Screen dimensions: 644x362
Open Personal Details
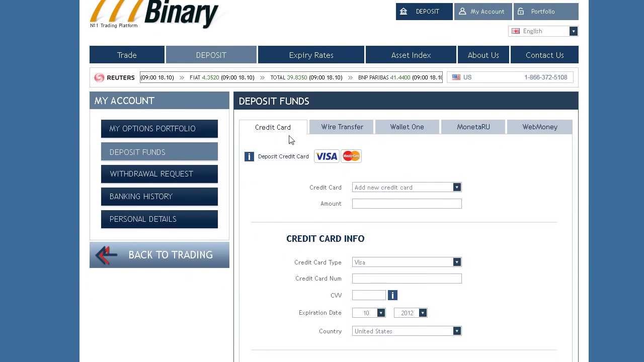pyautogui.click(x=159, y=219)
